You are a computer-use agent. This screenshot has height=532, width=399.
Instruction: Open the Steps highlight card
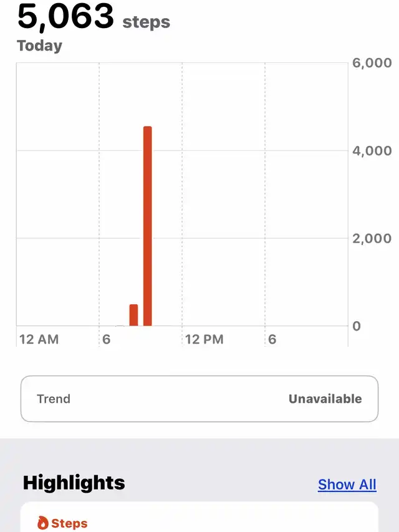click(x=199, y=517)
